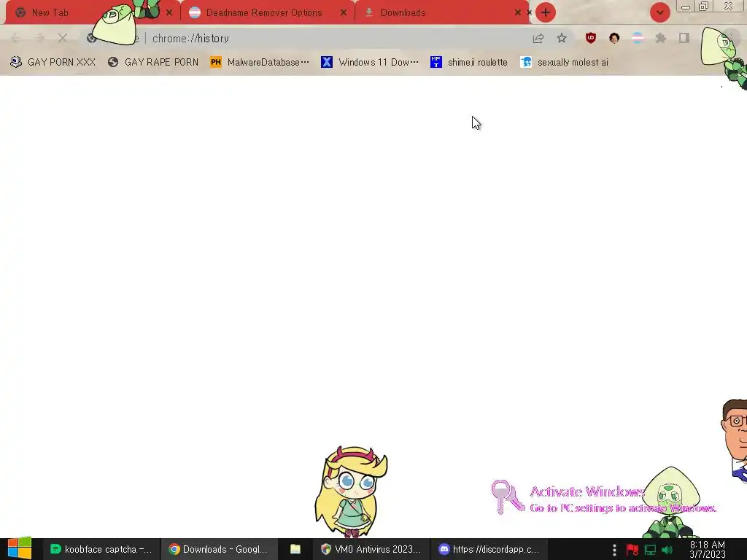Switch to Downloads - Google Chrome taskbar item

pos(218,549)
